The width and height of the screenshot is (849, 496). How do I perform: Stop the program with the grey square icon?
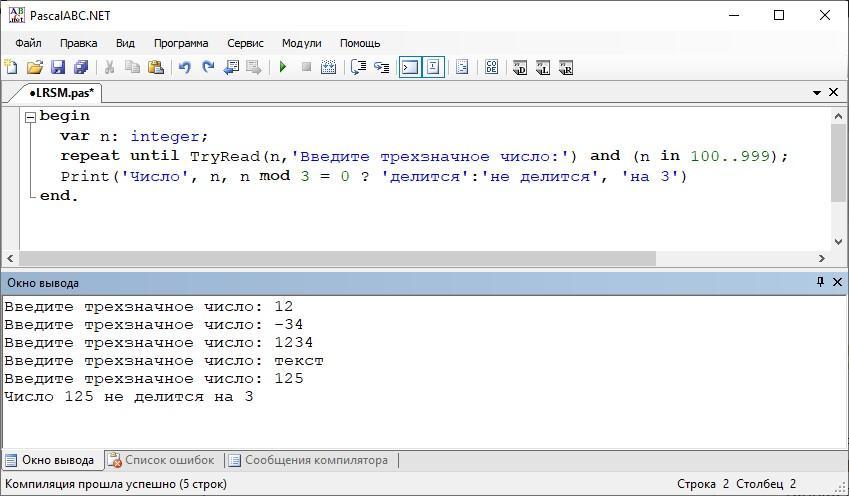coord(306,67)
